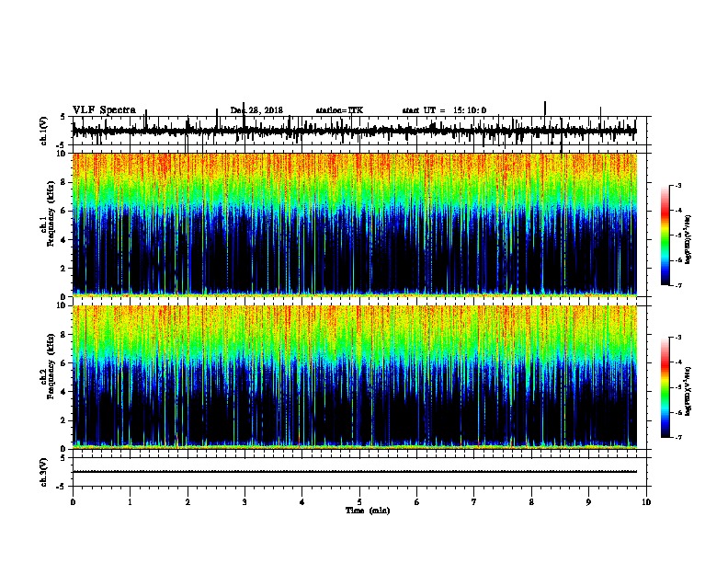The height and width of the screenshot is (563, 728).
Task: Click time axis tick label '5'
Action: coord(359,502)
